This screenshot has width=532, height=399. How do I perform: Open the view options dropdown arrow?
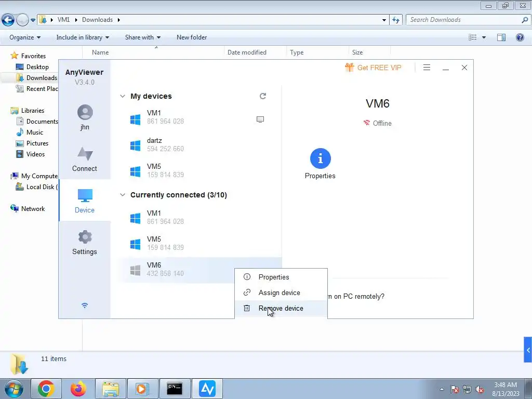click(484, 37)
